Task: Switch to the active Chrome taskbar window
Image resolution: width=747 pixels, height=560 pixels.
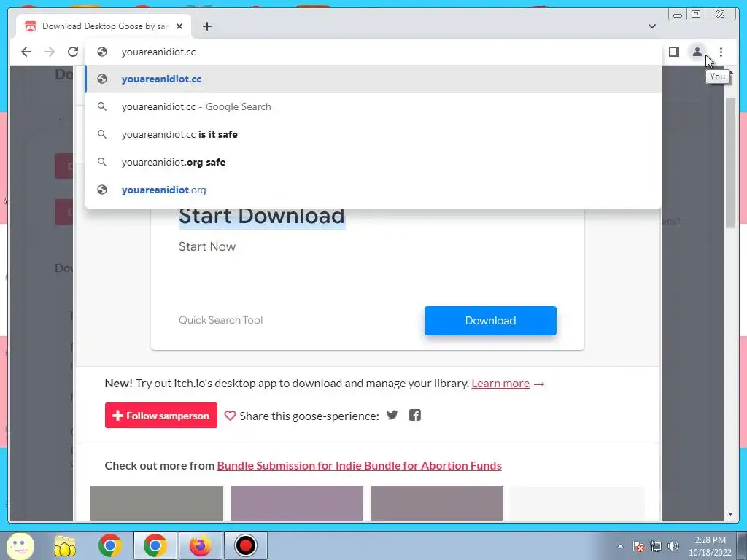Action: tap(155, 545)
